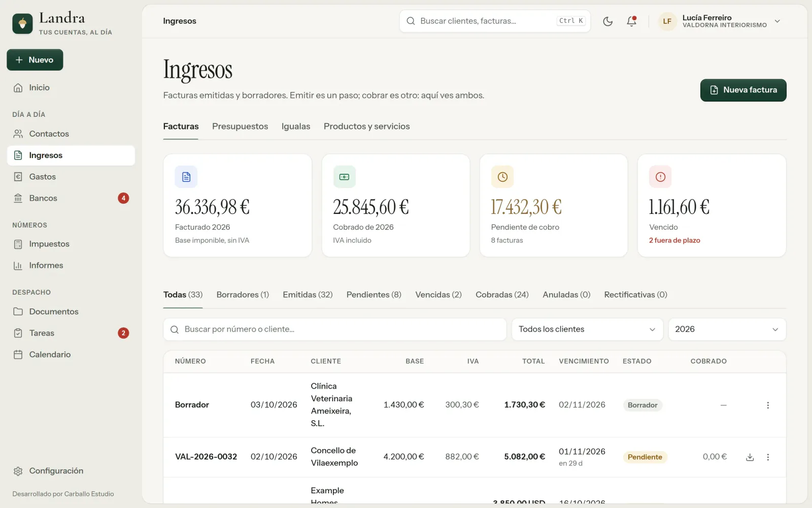The width and height of the screenshot is (812, 508).
Task: Open Gastos in the sidebar
Action: pos(71,177)
